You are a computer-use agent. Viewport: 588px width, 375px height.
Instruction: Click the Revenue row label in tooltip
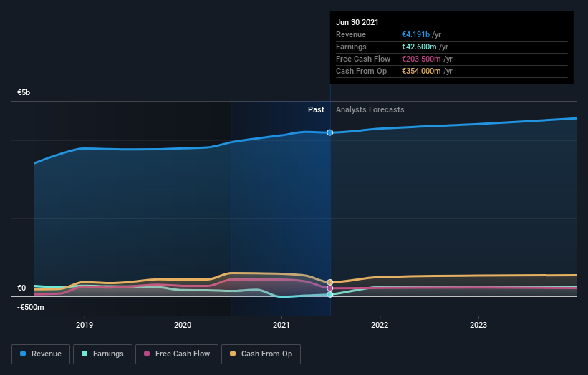(x=351, y=34)
